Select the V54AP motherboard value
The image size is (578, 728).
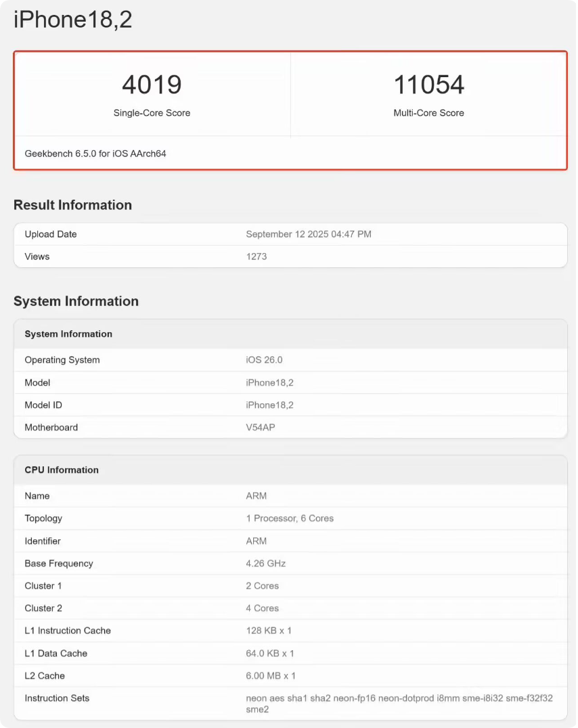[261, 427]
